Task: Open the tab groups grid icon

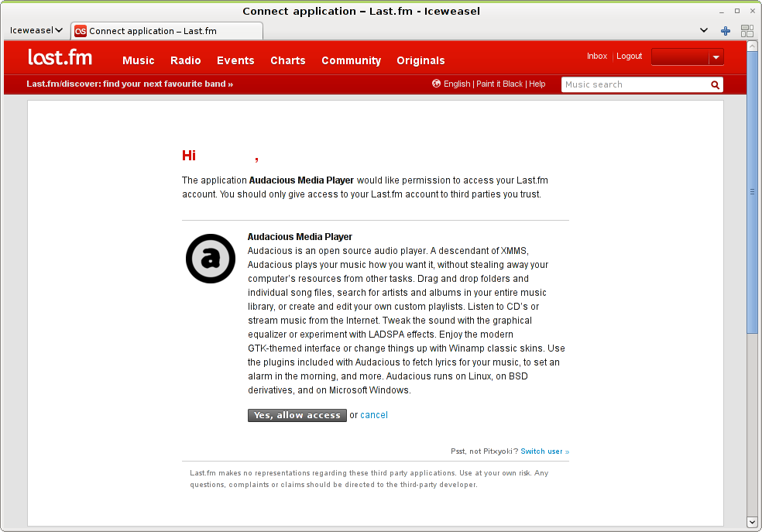Action: coord(747,31)
